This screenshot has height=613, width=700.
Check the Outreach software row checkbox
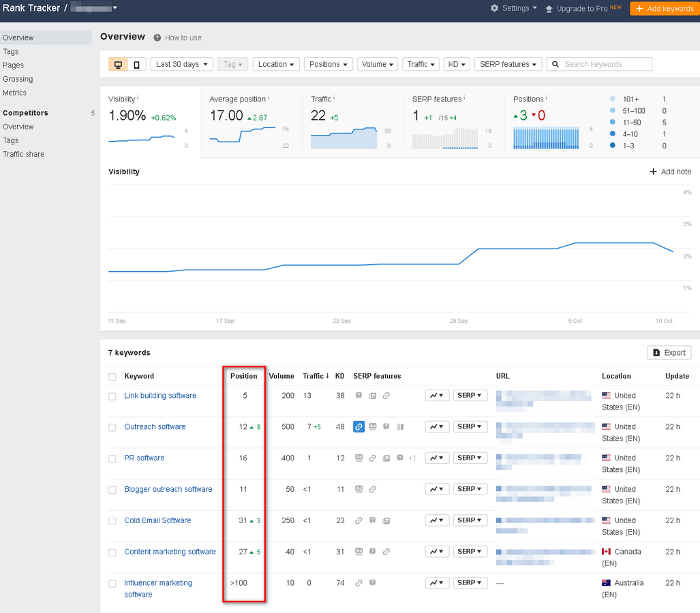[x=112, y=428]
